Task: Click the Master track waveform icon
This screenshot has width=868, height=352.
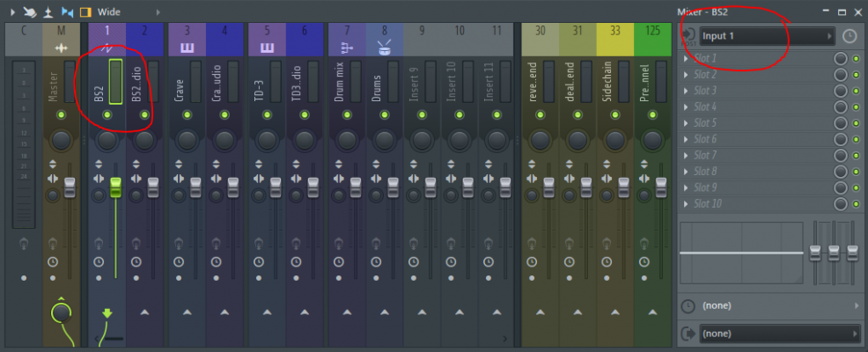Action: tap(61, 48)
